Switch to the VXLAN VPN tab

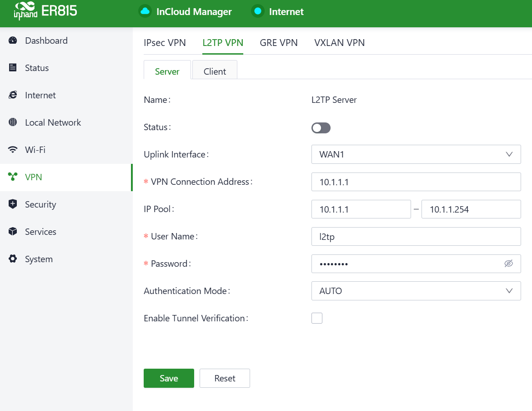pos(339,43)
